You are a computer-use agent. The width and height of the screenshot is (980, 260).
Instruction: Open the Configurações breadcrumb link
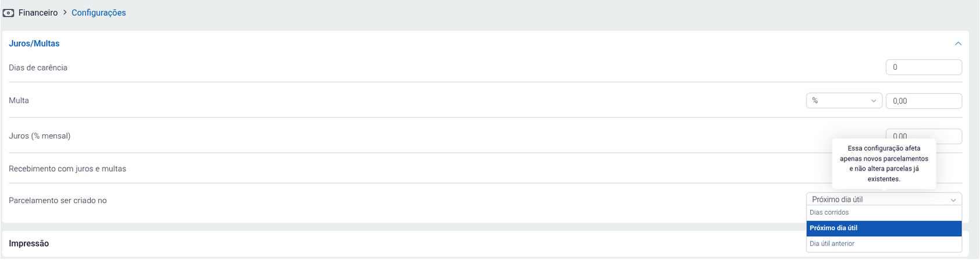[x=98, y=13]
